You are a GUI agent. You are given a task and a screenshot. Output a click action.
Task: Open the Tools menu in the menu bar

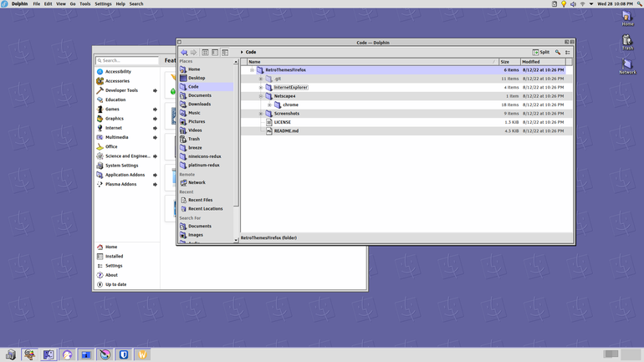point(84,3)
